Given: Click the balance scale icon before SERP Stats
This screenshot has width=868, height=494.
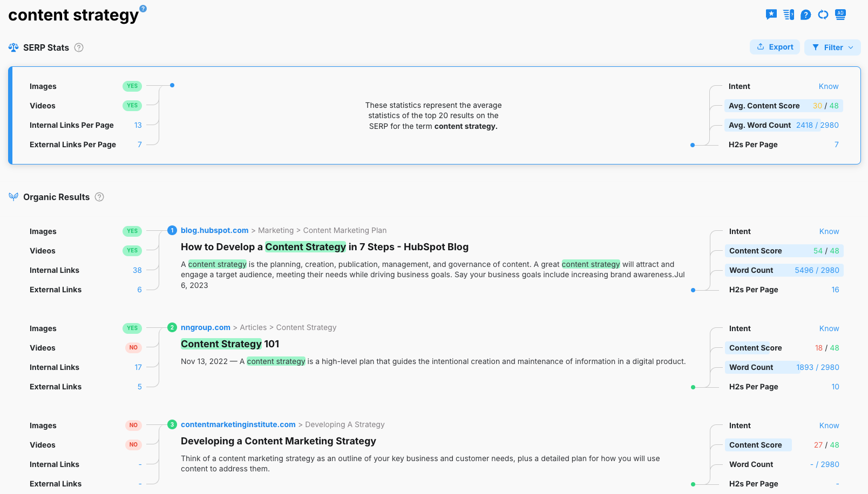Looking at the screenshot, I should tap(13, 47).
